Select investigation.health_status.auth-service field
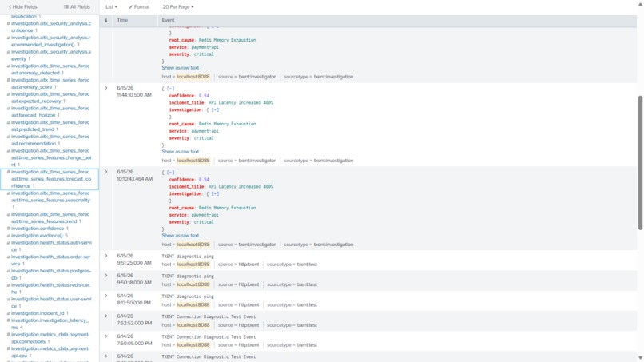The width and height of the screenshot is (644, 362). coord(50,246)
